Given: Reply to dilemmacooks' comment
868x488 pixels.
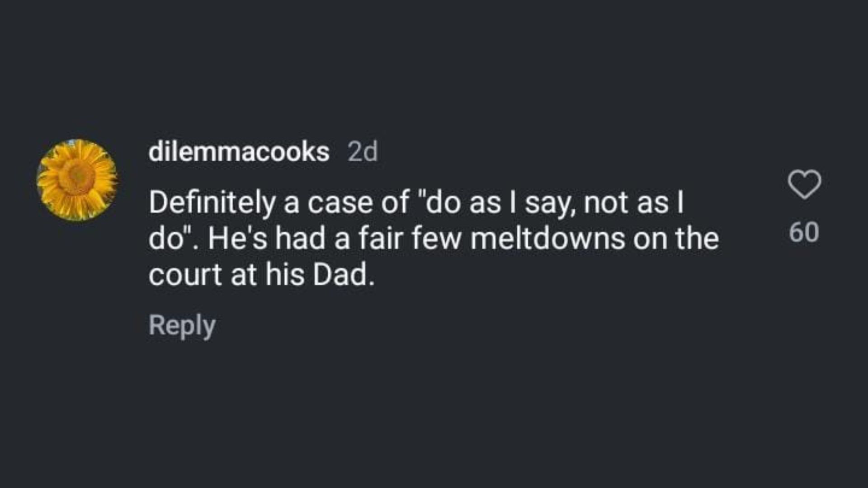Looking at the screenshot, I should pos(182,325).
